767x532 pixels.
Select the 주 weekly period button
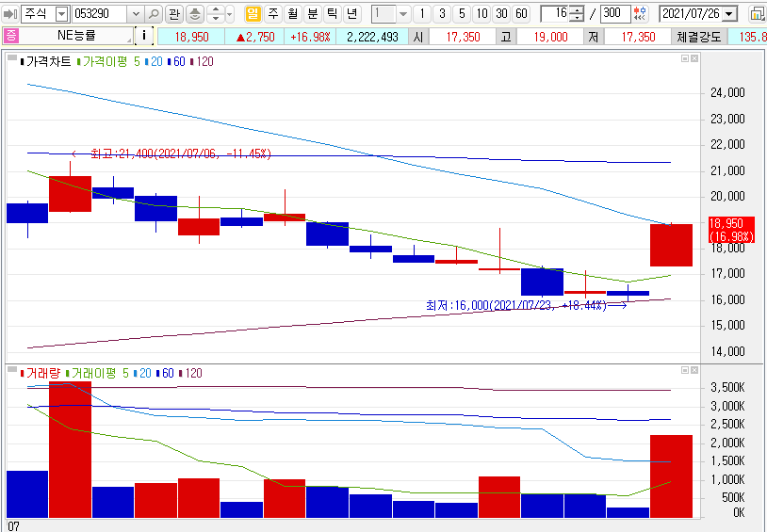(x=273, y=14)
